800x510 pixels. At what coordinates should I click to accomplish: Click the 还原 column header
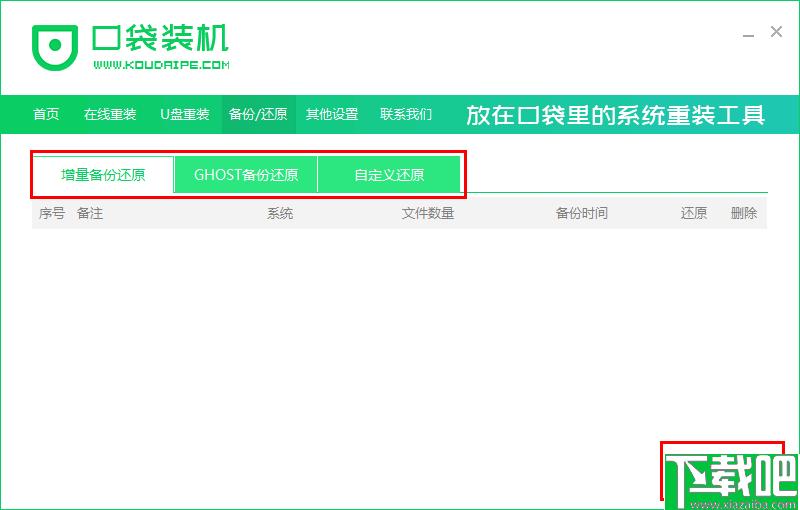point(694,213)
